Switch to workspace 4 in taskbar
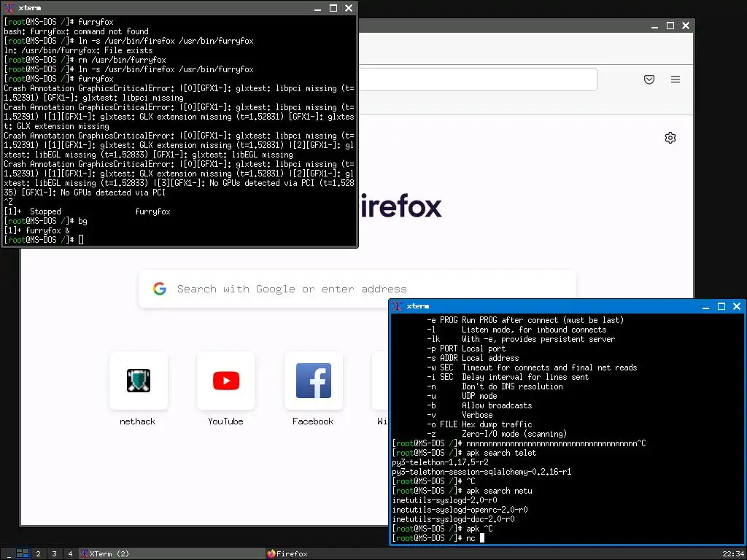The image size is (747, 560). (x=70, y=554)
